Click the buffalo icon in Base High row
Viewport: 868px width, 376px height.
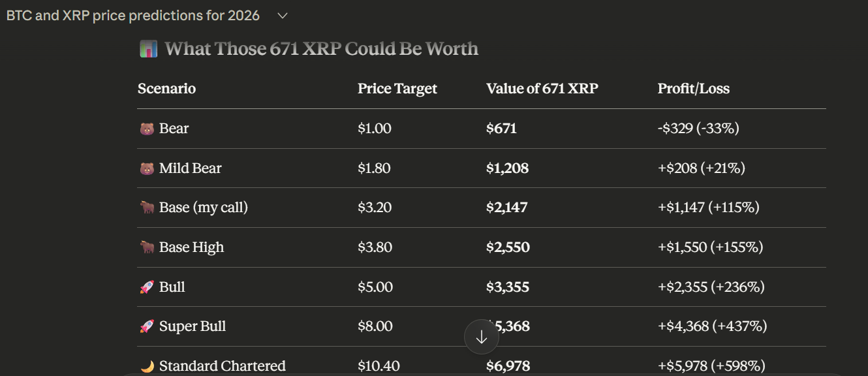pos(147,247)
